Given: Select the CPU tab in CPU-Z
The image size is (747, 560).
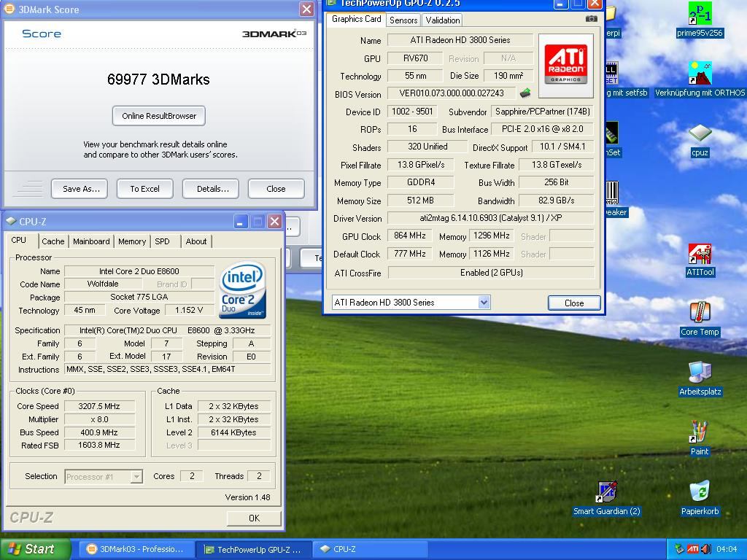Looking at the screenshot, I should (x=18, y=240).
